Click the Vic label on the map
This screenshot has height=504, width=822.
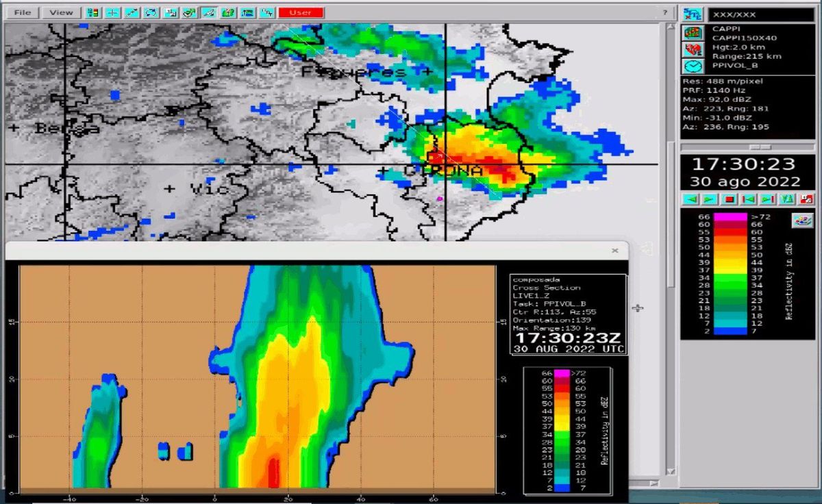click(x=208, y=188)
